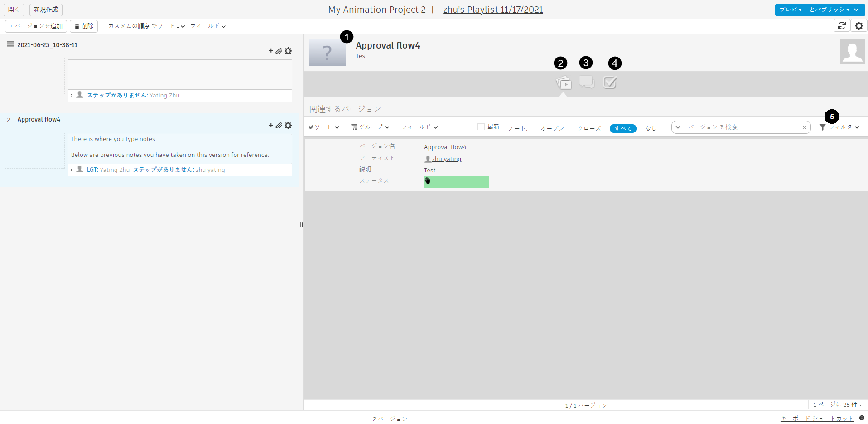Select the Approval flow4 playlist item title

[x=39, y=119]
